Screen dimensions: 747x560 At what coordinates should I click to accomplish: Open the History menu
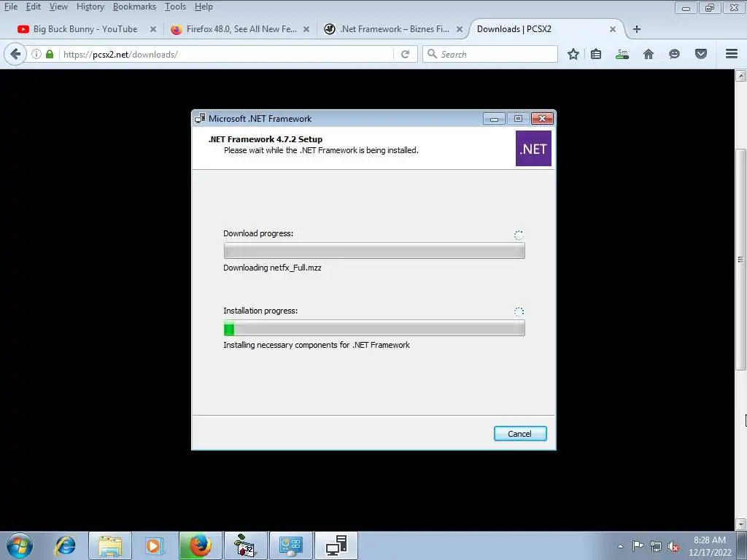(90, 7)
